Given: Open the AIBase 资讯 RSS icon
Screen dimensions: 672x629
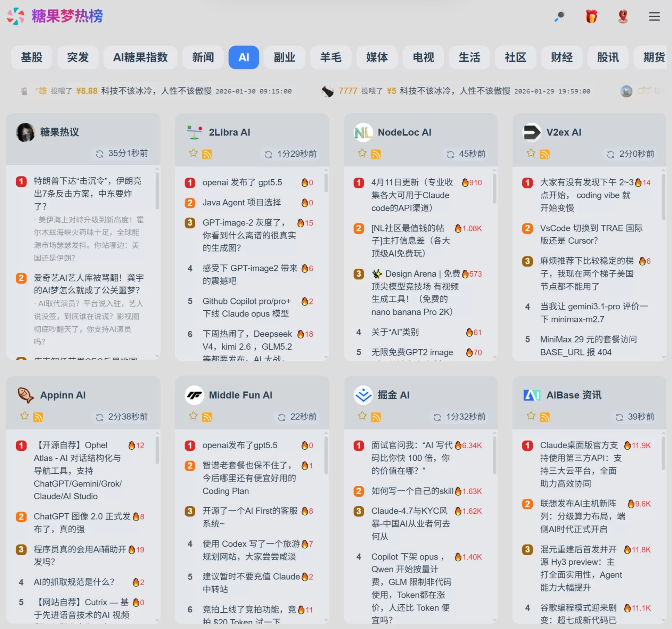Looking at the screenshot, I should point(545,417).
